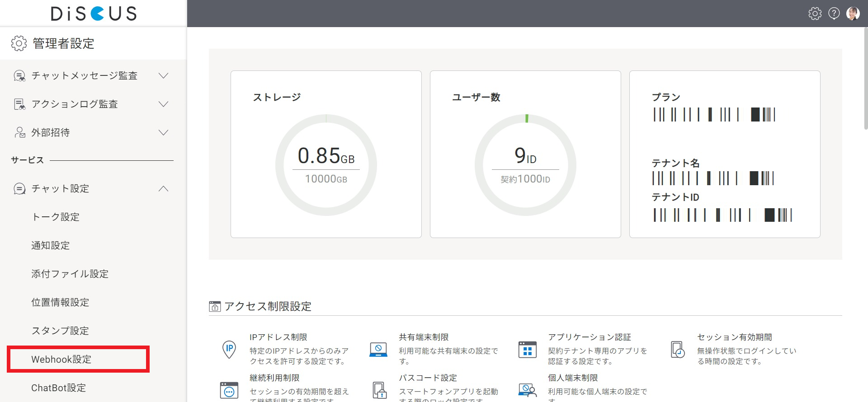
Task: Click the テナントID label
Action: point(675,197)
